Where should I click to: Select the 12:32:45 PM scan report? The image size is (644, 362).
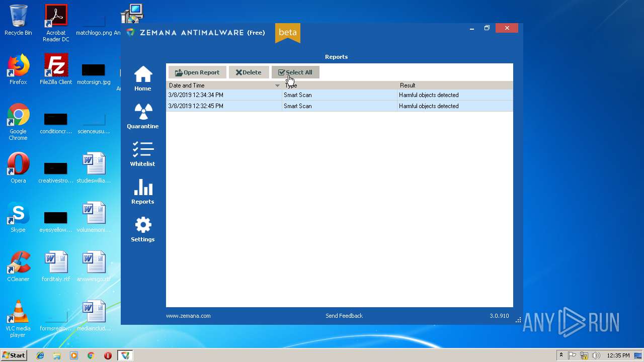340,106
